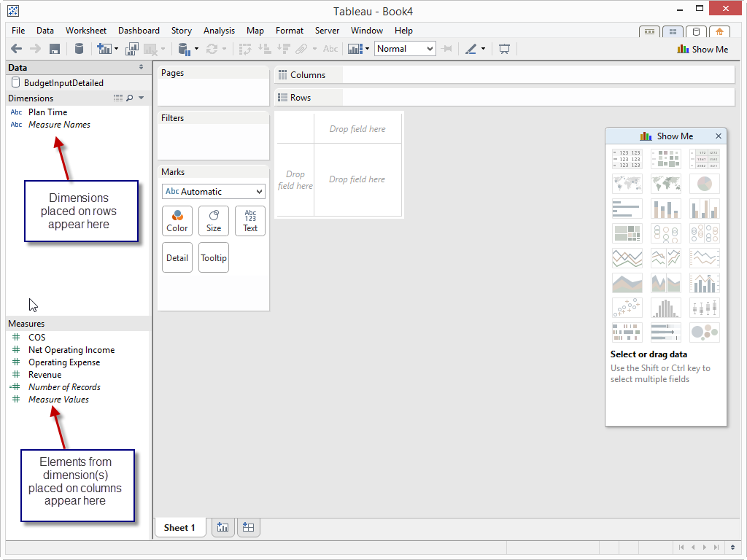The height and width of the screenshot is (560, 747).
Task: Select the scatter plot chart in Show Me
Action: point(627,308)
